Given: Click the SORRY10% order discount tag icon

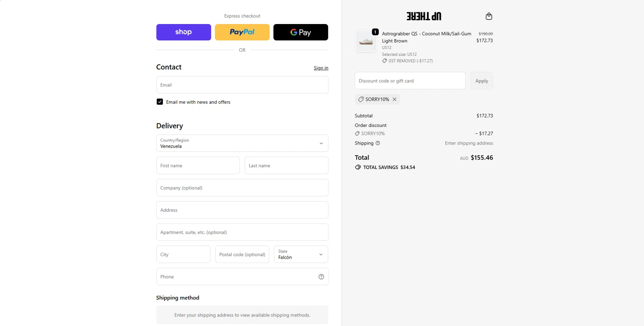Looking at the screenshot, I should point(357,133).
